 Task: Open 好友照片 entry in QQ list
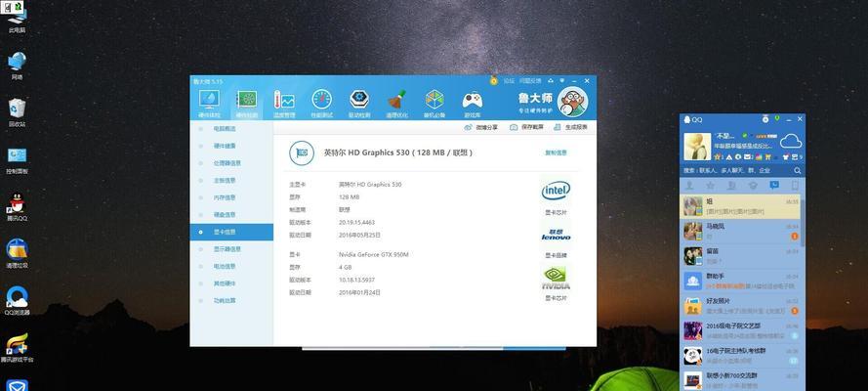pos(740,306)
